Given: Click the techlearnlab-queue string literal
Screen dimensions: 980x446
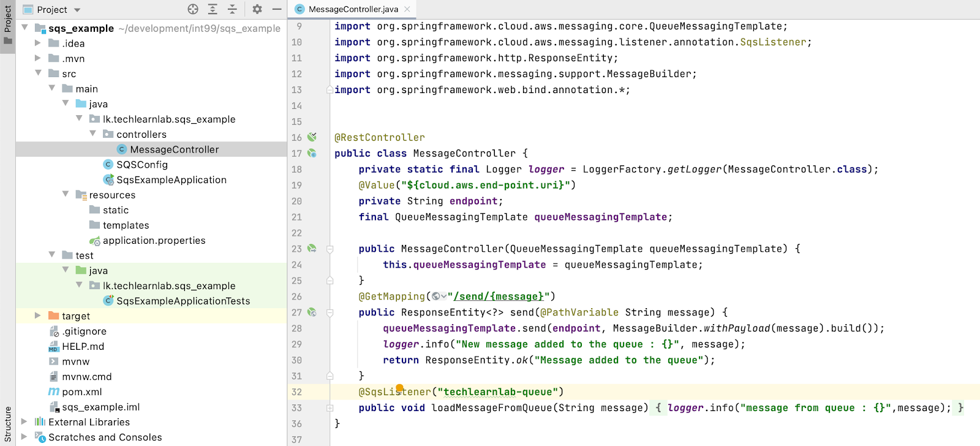Looking at the screenshot, I should [497, 392].
